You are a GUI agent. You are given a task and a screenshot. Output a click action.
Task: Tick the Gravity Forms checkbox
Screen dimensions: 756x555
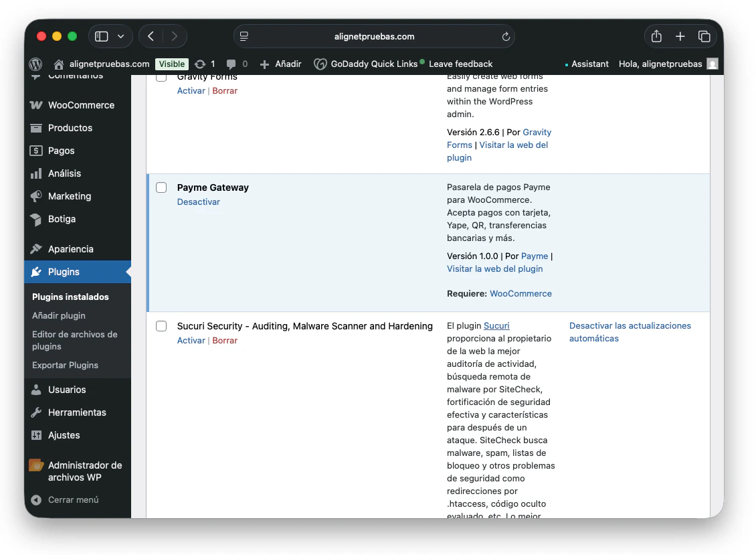[x=161, y=77]
